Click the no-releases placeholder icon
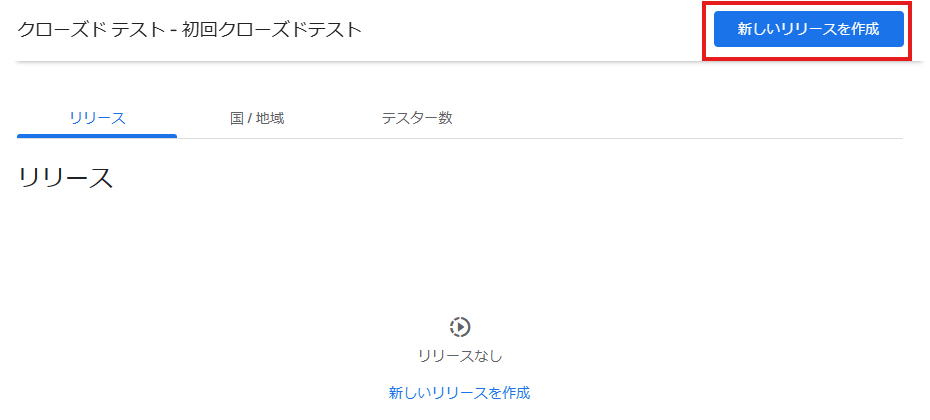Screen dimensions: 930x420 (x=460, y=326)
